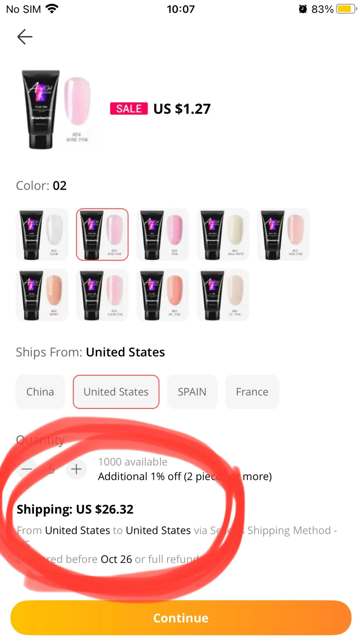Set ships from France

click(252, 392)
